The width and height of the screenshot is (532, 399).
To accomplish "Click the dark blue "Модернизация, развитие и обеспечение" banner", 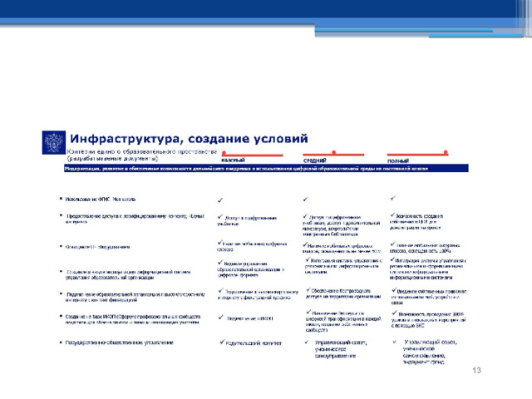I will click(x=266, y=168).
